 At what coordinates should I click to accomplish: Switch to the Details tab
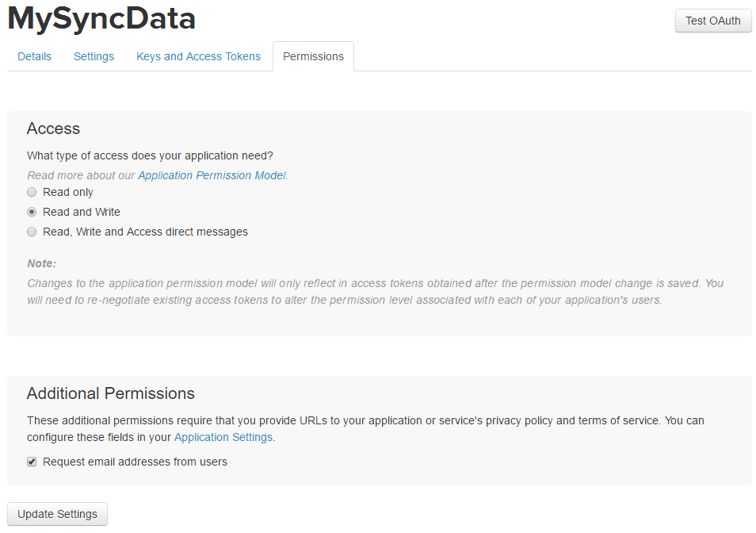pyautogui.click(x=34, y=56)
